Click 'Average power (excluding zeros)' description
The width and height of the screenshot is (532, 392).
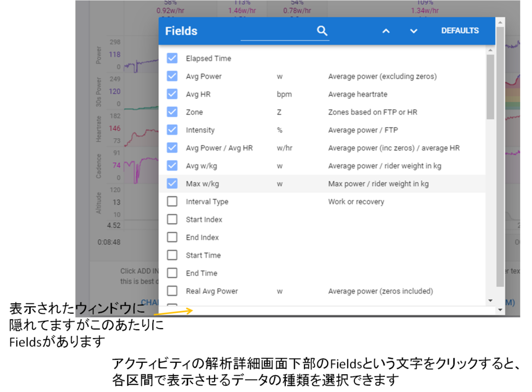pyautogui.click(x=382, y=76)
